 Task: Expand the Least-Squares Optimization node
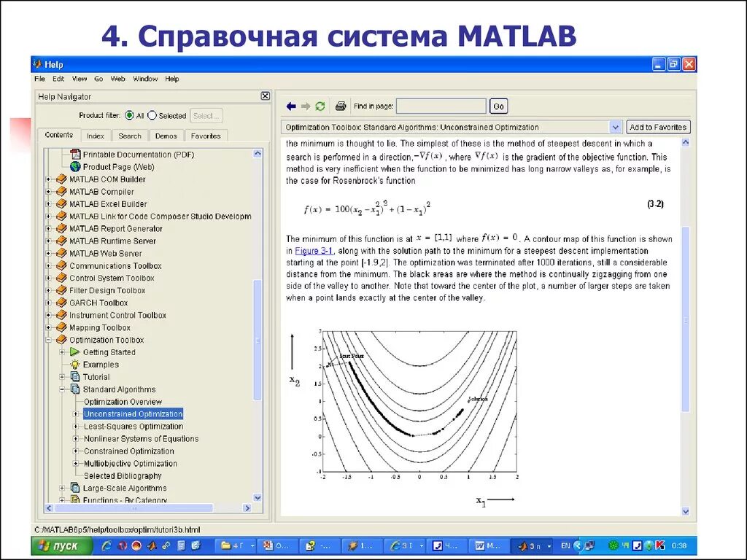coord(76,426)
